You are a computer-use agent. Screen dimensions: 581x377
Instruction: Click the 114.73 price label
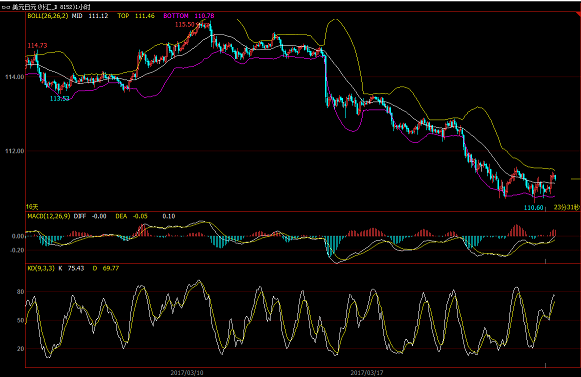pyautogui.click(x=37, y=46)
